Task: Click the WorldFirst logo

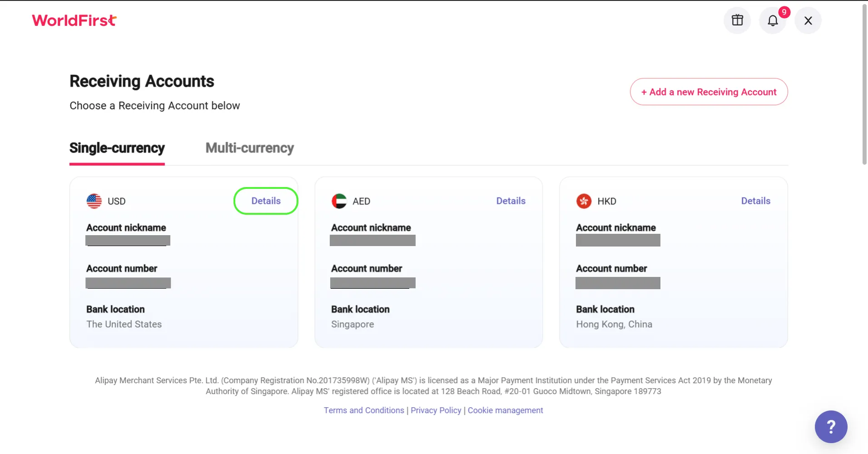Action: 74,20
